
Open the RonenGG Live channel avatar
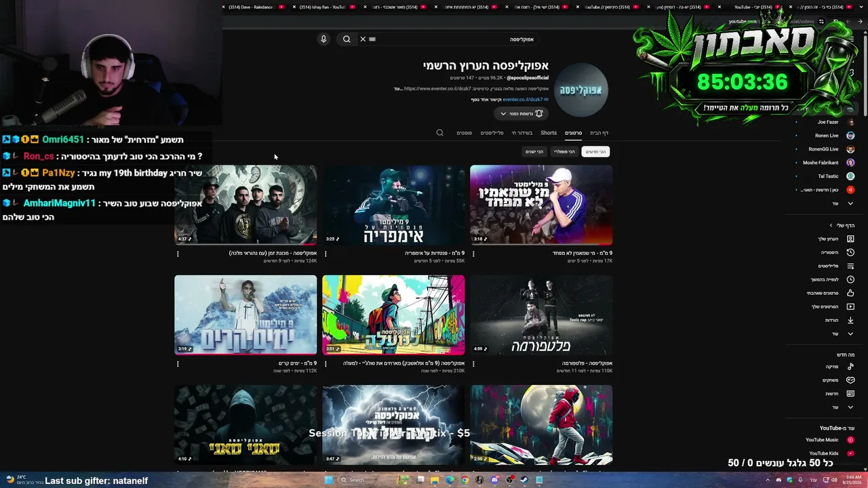point(850,149)
